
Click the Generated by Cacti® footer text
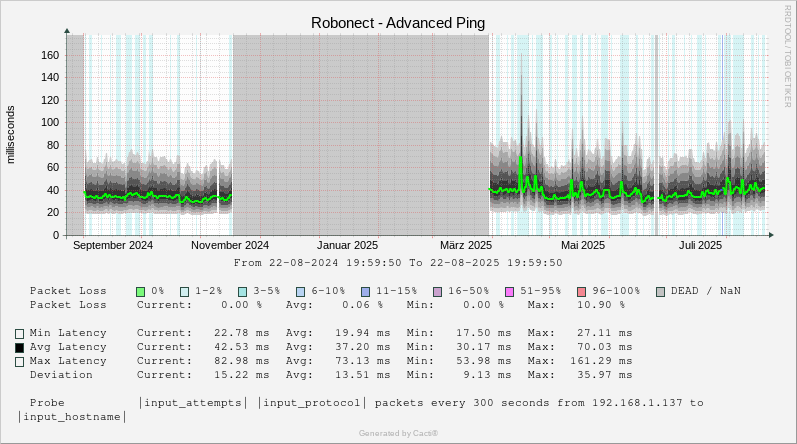click(x=398, y=433)
